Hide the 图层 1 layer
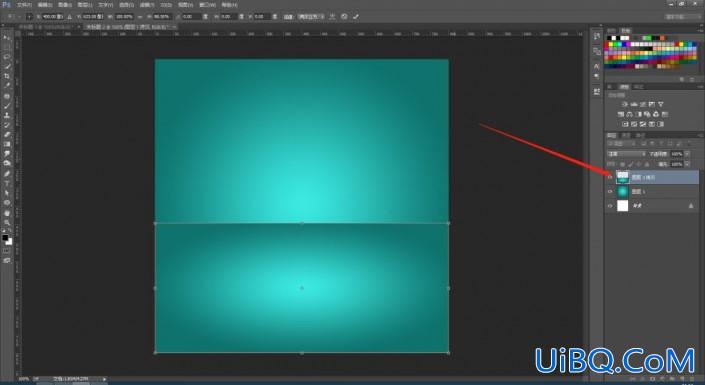The height and width of the screenshot is (385, 705). [x=610, y=192]
